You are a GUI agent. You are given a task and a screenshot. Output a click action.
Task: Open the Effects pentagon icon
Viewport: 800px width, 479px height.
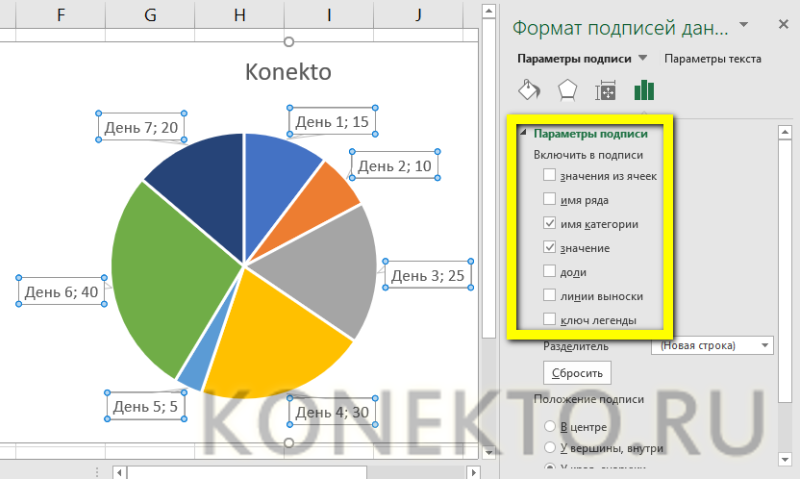pyautogui.click(x=567, y=90)
